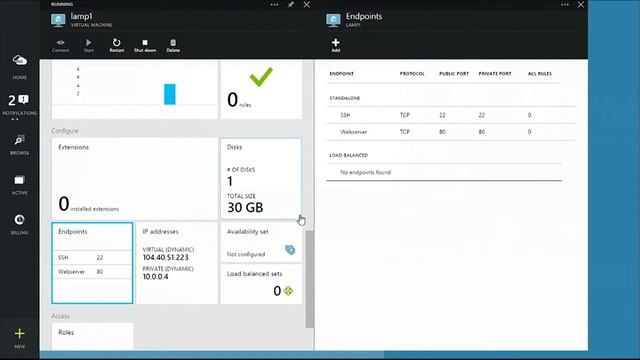Close the lamp1 blade
Viewport: 640px width, 360px height.
pyautogui.click(x=307, y=4)
